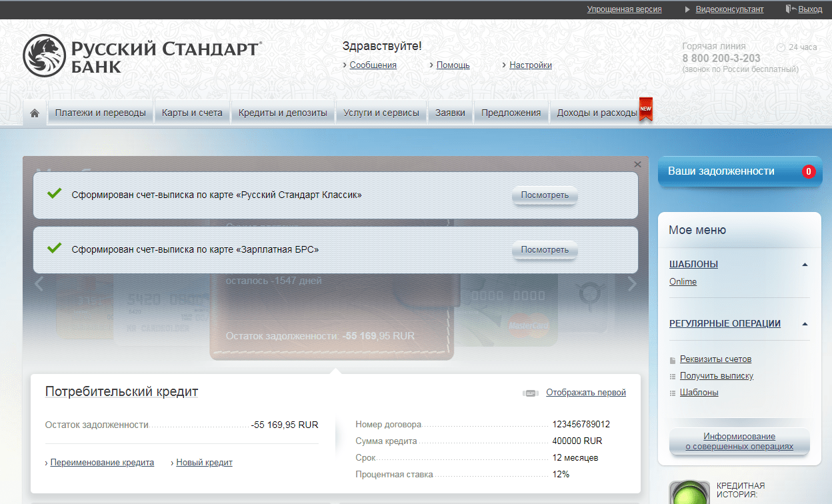Open the Настройки link
Image resolution: width=832 pixels, height=504 pixels.
click(x=531, y=65)
